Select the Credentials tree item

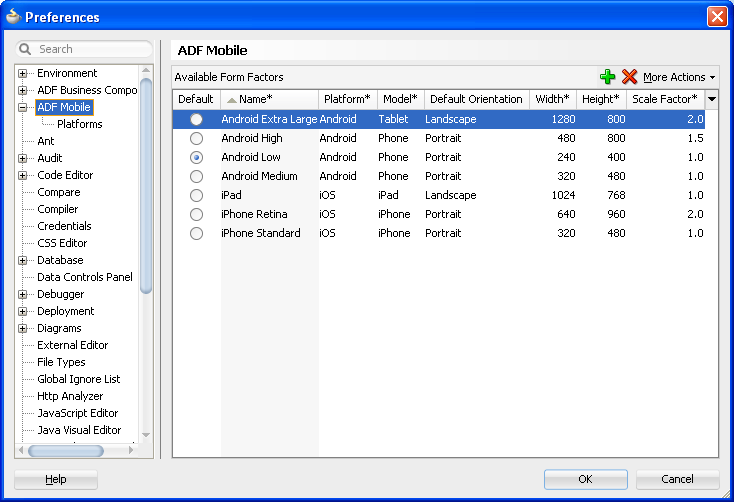[64, 226]
